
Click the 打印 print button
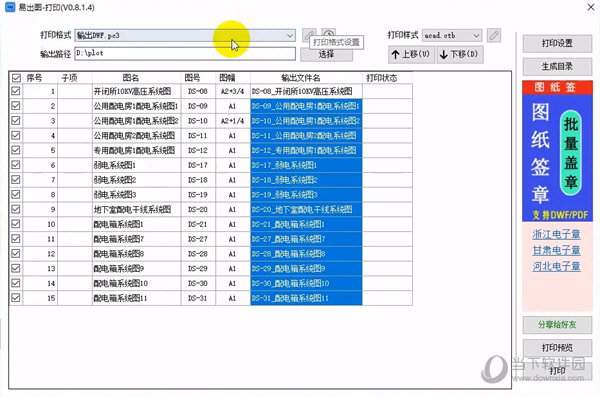pyautogui.click(x=557, y=371)
